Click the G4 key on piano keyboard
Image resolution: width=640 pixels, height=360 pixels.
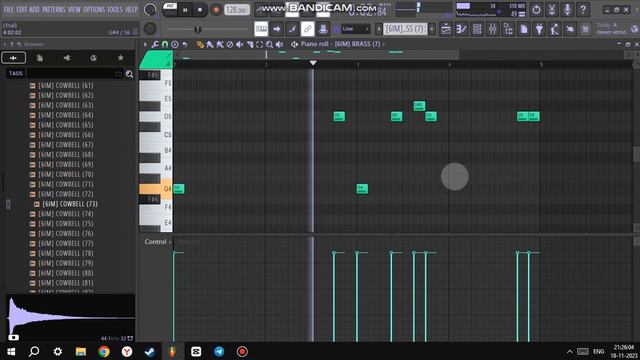click(156, 189)
